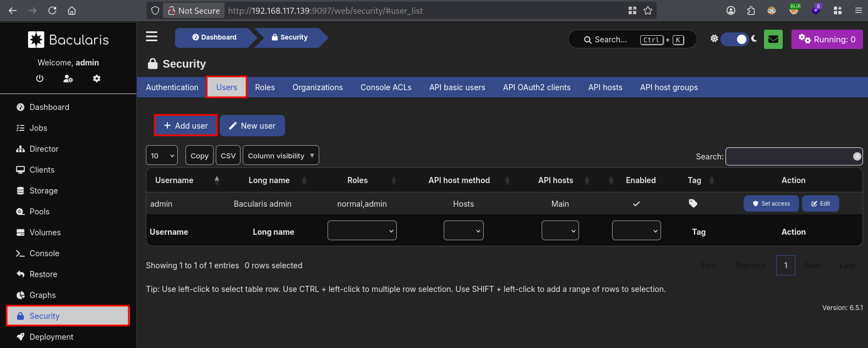Click the power logout icon under Welcome
This screenshot has width=868, height=348.
coord(40,79)
